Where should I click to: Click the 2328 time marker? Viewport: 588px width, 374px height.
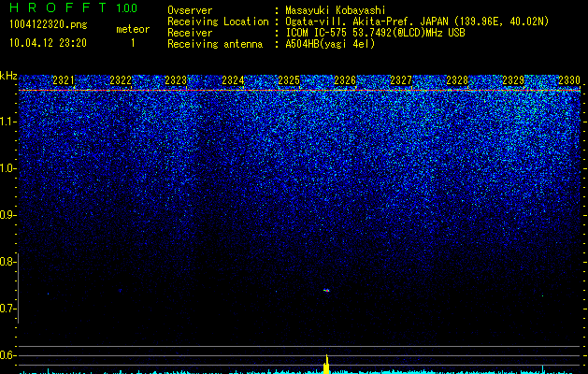(457, 79)
